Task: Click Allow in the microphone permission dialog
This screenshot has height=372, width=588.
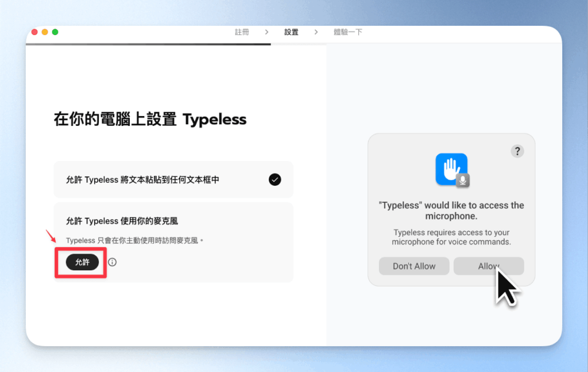Action: [489, 266]
